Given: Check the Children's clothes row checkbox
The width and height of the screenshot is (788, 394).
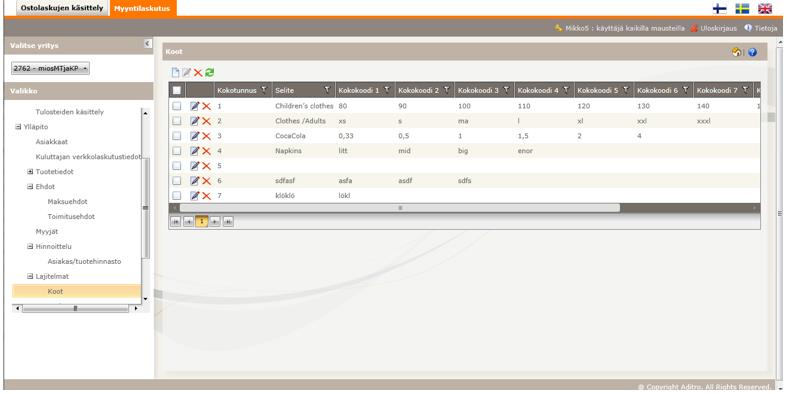Looking at the screenshot, I should point(176,106).
